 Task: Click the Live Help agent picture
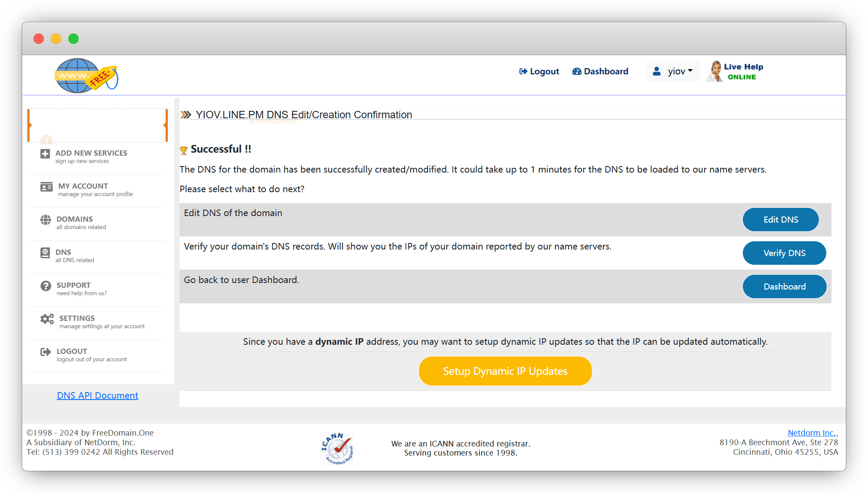714,71
